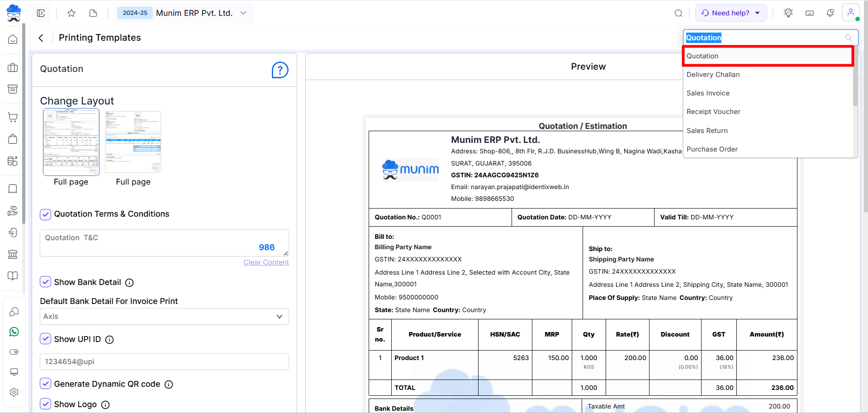The height and width of the screenshot is (413, 868).
Task: Uncheck Show Bank Detail checkbox
Action: pyautogui.click(x=46, y=282)
